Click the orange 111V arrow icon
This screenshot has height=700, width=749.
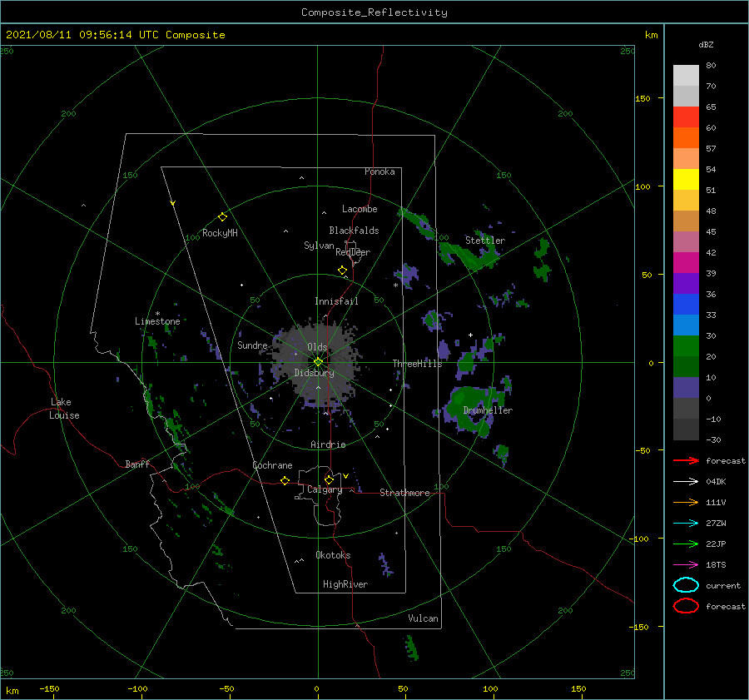(686, 502)
